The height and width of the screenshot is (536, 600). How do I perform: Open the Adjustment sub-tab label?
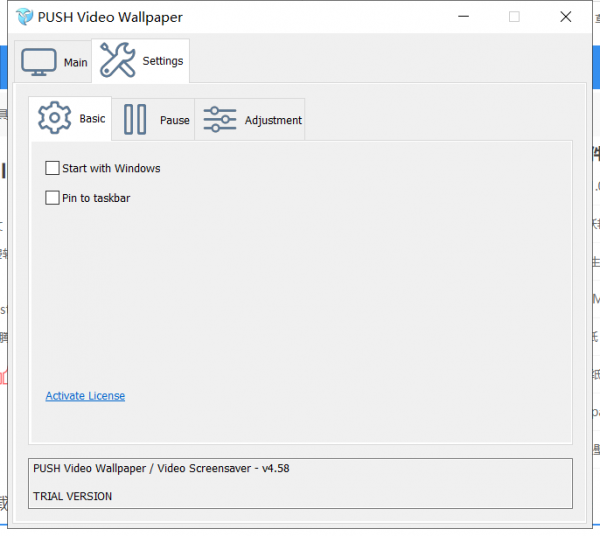(x=273, y=120)
